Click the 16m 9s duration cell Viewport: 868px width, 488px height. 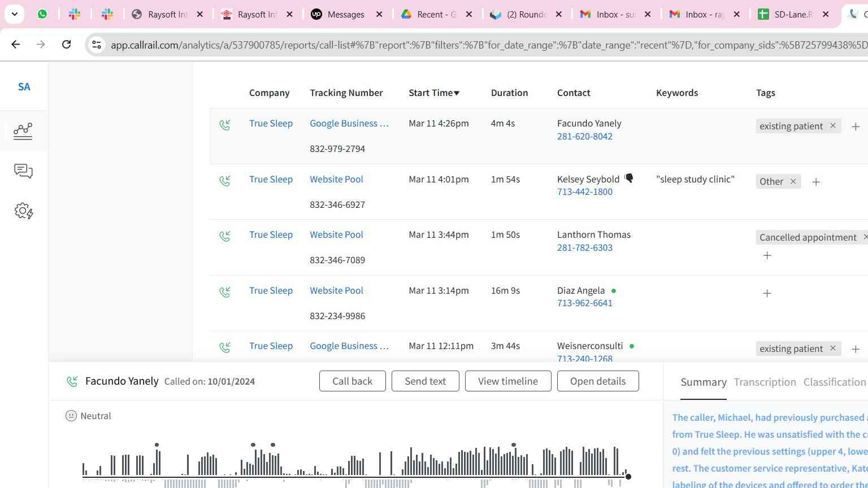click(505, 291)
